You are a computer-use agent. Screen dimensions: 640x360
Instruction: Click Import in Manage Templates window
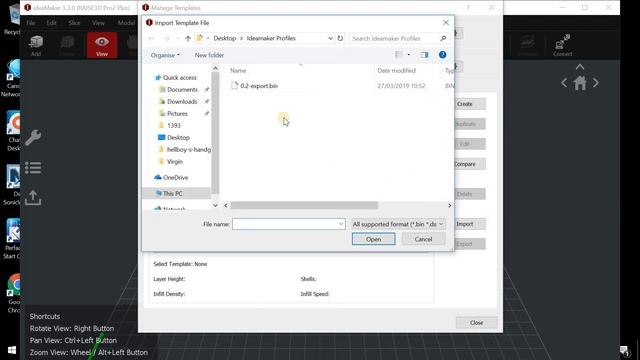coord(469,224)
